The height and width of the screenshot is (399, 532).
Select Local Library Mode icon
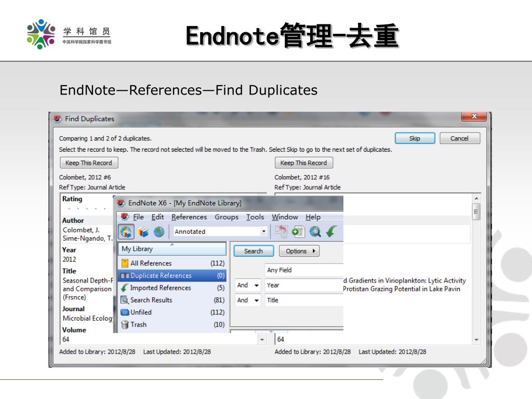point(126,232)
